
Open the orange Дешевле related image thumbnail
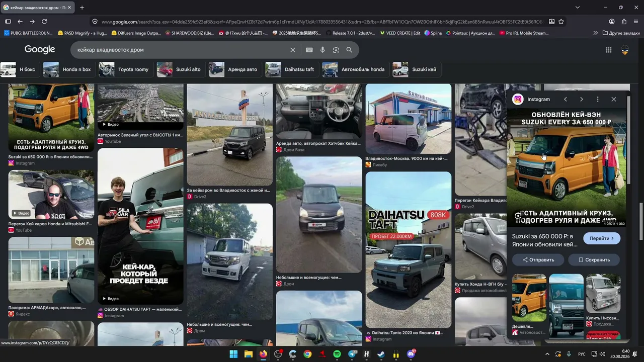pyautogui.click(x=529, y=298)
